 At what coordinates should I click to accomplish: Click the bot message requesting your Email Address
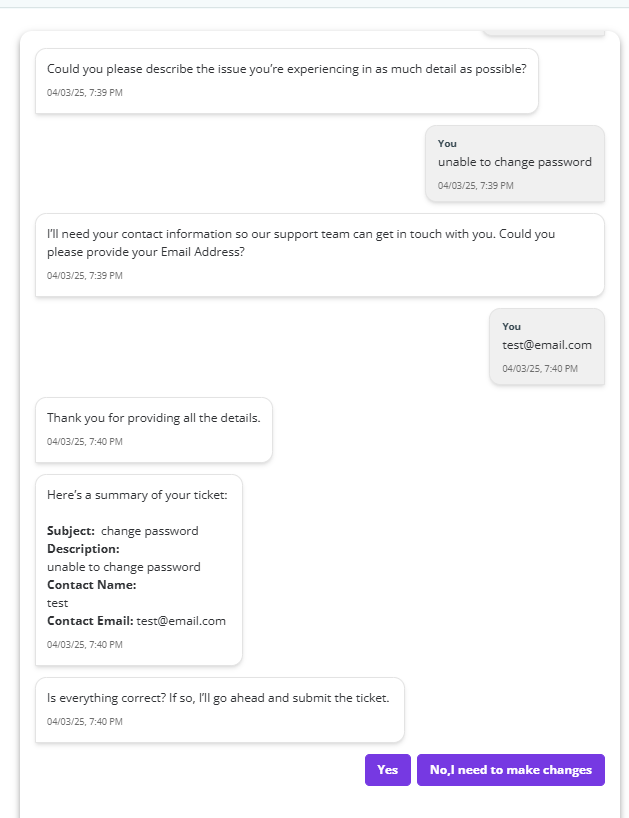[300, 243]
